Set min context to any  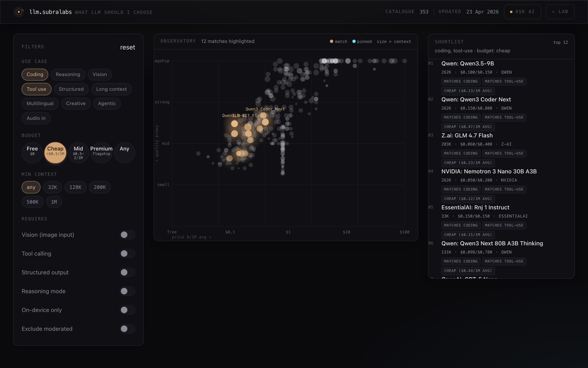click(x=31, y=187)
